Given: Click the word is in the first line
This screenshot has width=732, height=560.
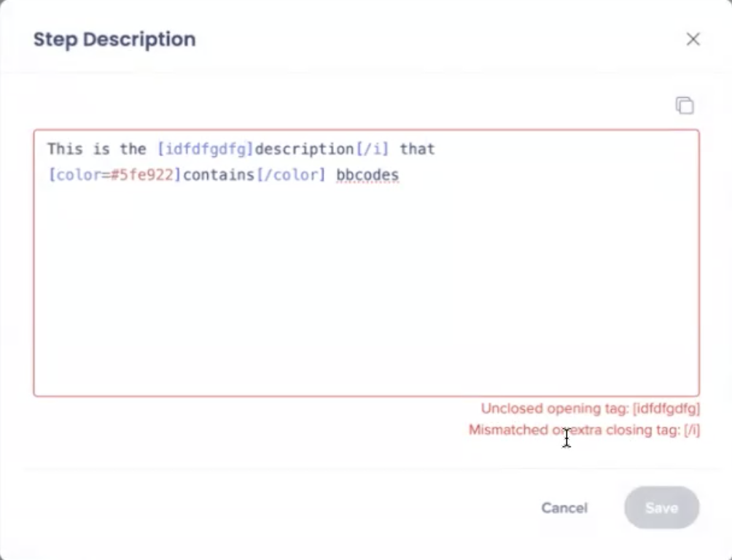Looking at the screenshot, I should pyautogui.click(x=101, y=149).
